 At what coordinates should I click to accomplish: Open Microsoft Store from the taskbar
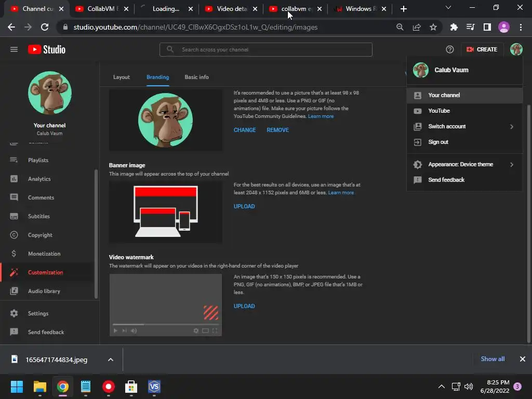point(131,387)
